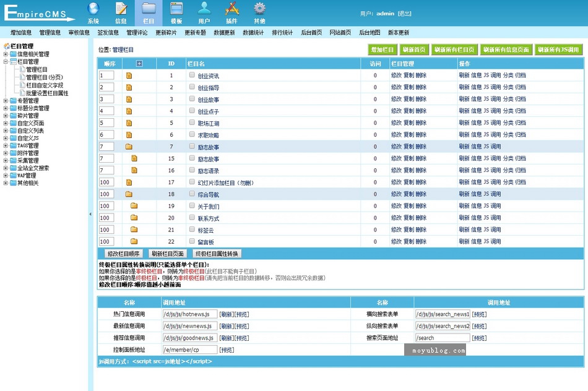Collapse the left sidebar with the arrow handle
The image size is (588, 391).
pos(90,214)
